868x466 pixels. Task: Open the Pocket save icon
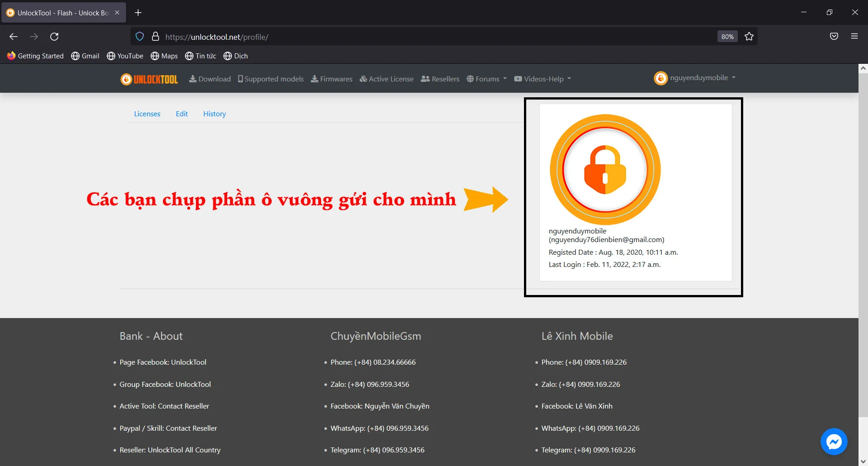834,36
